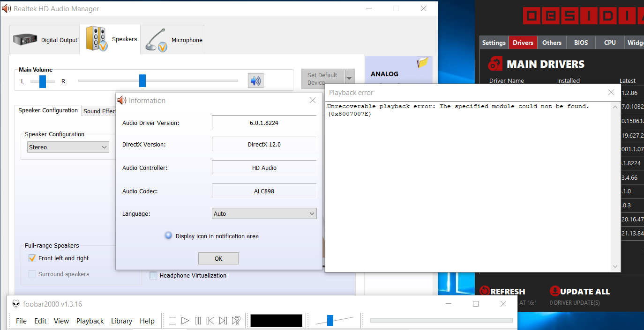The height and width of the screenshot is (330, 644).
Task: Click the L/R balance slider handle
Action: click(x=43, y=81)
